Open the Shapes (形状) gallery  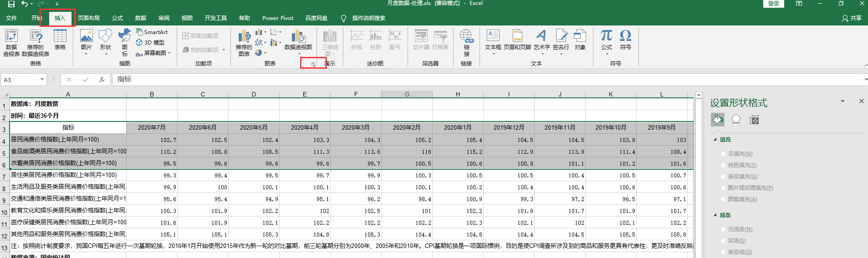105,42
